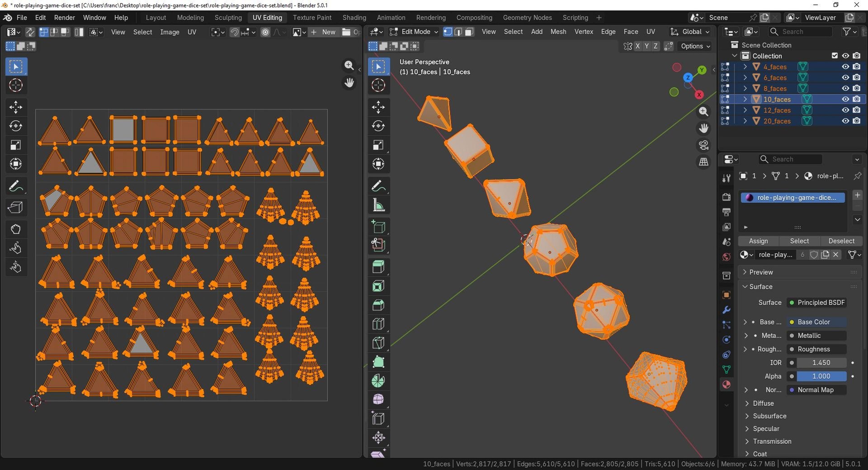Click the Deselect material button

point(841,241)
